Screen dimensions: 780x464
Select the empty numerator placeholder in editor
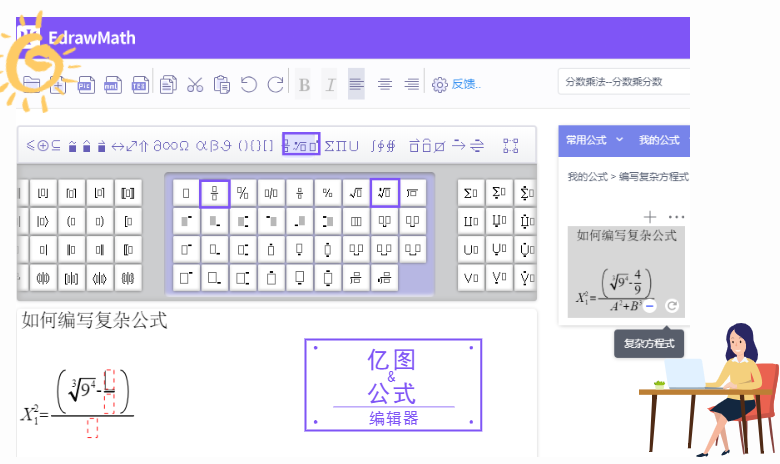coord(109,377)
